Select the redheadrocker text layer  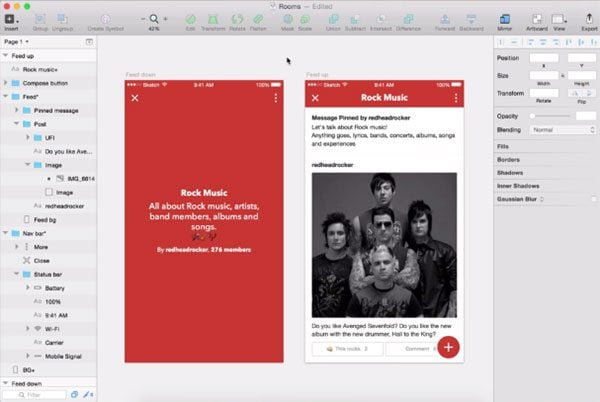[x=56, y=204]
